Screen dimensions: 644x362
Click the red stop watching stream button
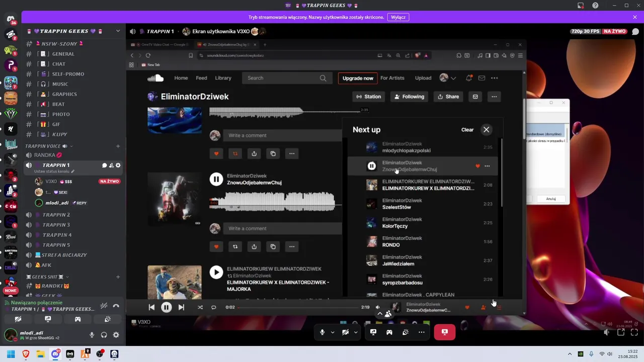(x=445, y=332)
